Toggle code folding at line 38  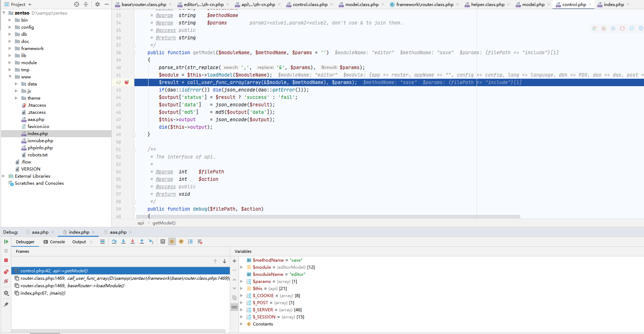[134, 53]
